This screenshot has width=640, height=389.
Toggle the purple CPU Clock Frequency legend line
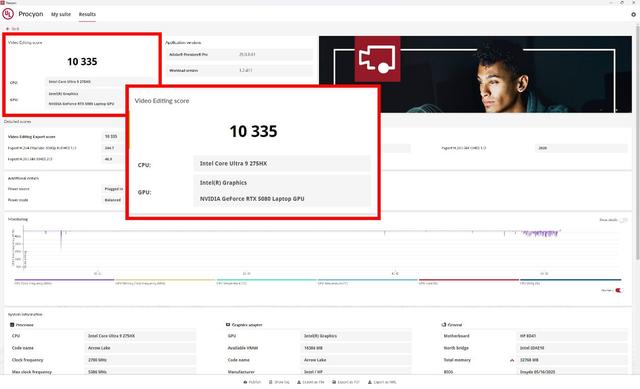tap(64, 280)
